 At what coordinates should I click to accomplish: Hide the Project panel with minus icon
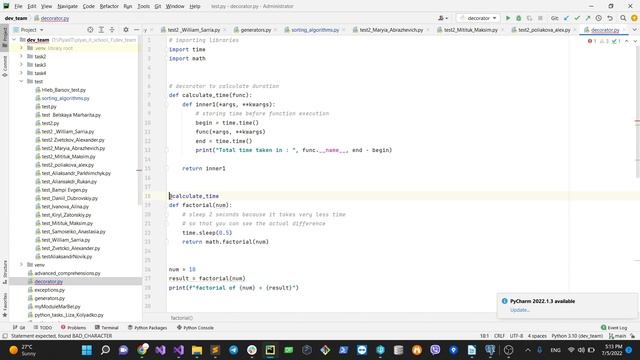tap(136, 30)
